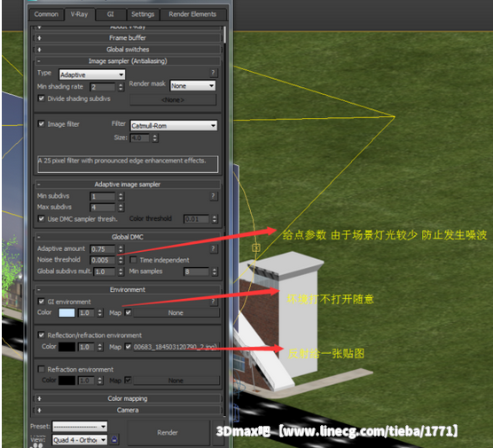This screenshot has width=493, height=448.
Task: Click the Adaptive amount 0.75 field
Action: coord(103,249)
